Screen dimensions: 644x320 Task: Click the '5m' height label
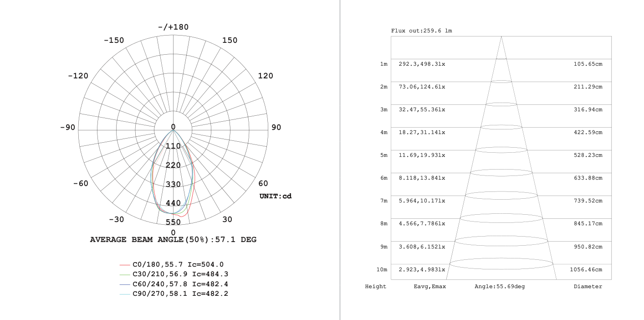click(x=384, y=155)
